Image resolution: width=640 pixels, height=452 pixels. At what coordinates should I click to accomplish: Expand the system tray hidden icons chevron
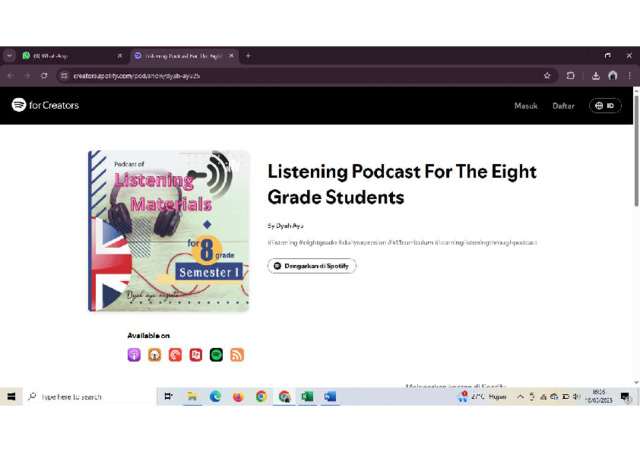pyautogui.click(x=520, y=397)
